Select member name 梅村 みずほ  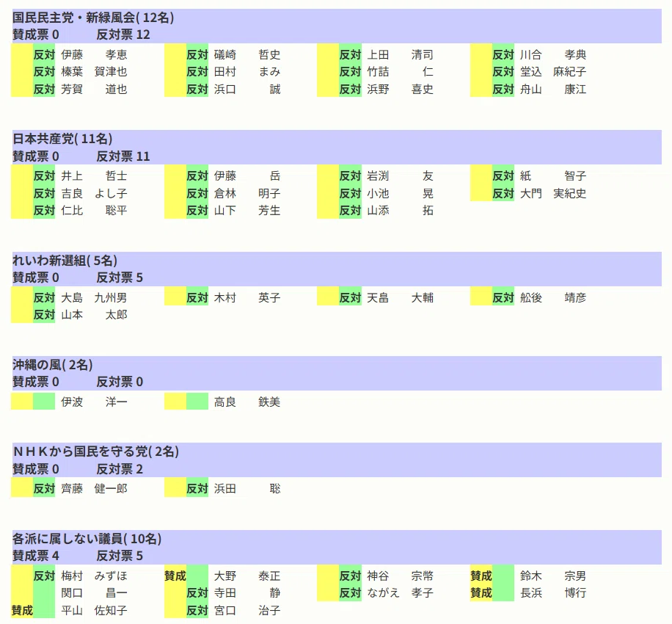point(94,576)
